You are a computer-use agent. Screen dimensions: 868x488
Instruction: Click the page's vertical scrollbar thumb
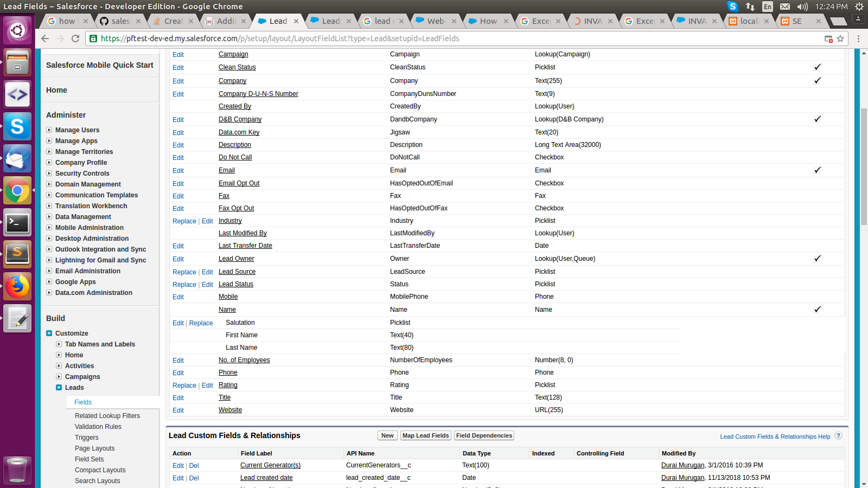click(864, 166)
